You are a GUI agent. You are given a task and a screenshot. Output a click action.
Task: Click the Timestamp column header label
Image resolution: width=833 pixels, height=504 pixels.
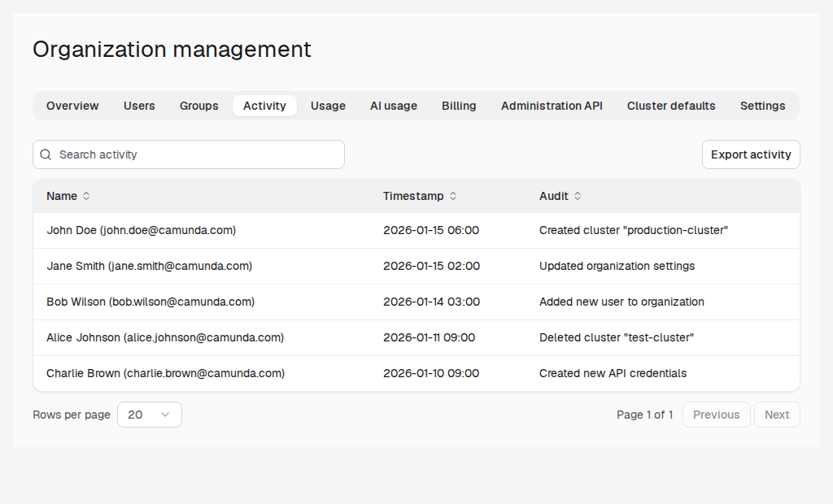pos(413,196)
